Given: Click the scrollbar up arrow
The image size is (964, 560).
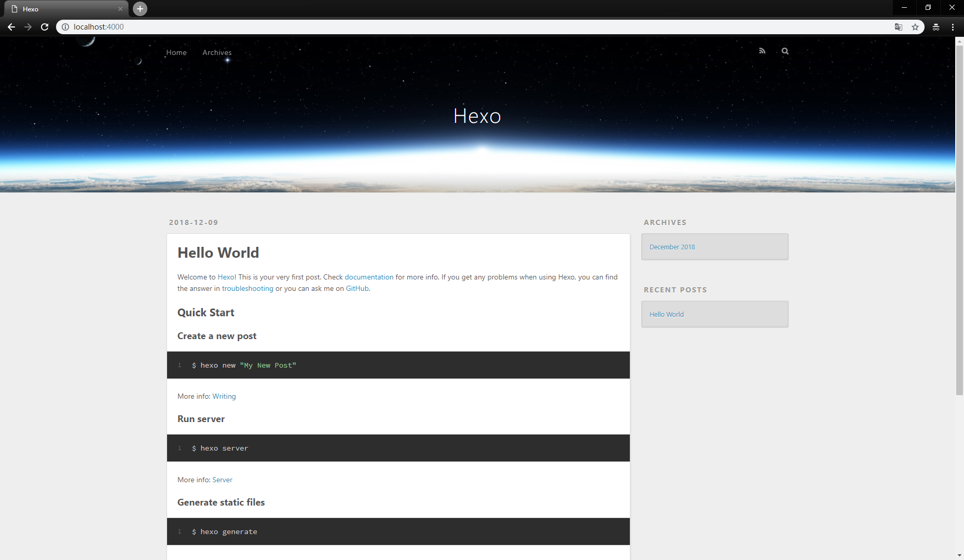Looking at the screenshot, I should [x=959, y=41].
